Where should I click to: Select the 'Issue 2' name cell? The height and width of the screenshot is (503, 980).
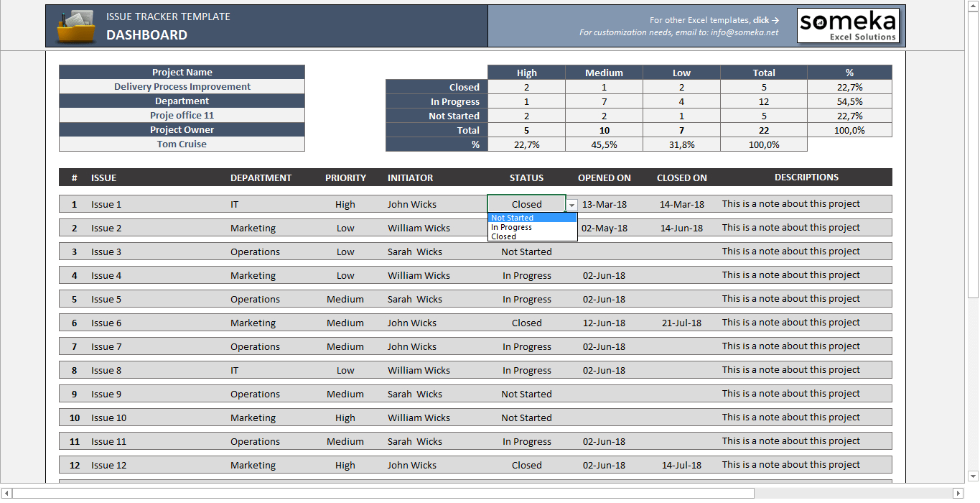pyautogui.click(x=106, y=228)
